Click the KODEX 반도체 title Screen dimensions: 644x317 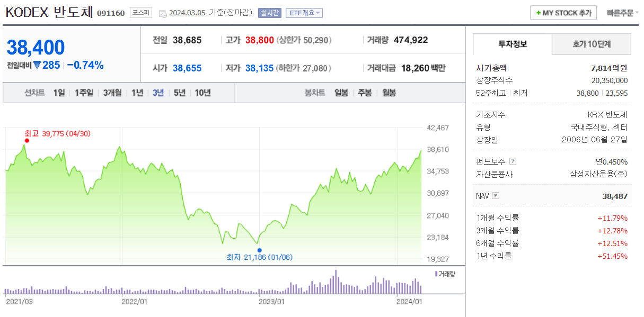pyautogui.click(x=49, y=12)
